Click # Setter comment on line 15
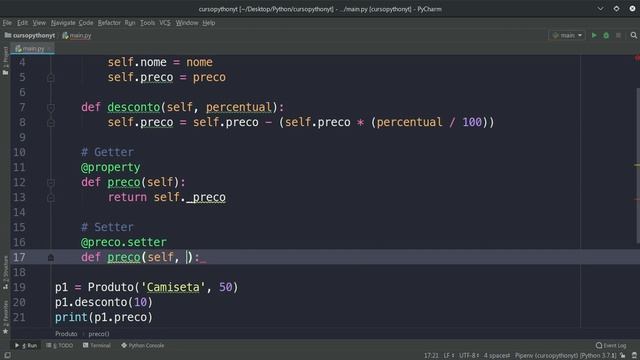The image size is (640, 360). [107, 227]
